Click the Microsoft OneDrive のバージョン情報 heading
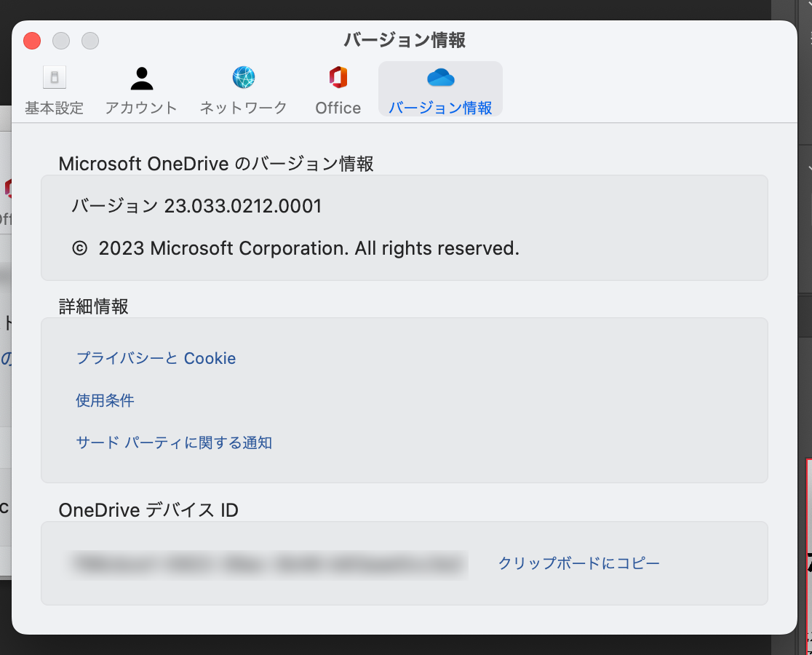Image resolution: width=812 pixels, height=655 pixels. (216, 164)
